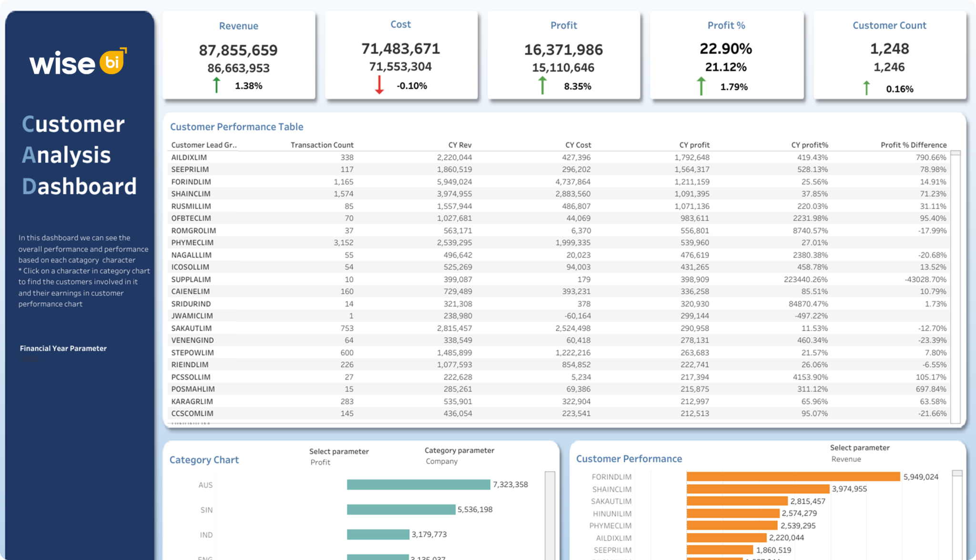Open the Profit parameter selector in Category Chart
This screenshot has width=976, height=560.
[x=320, y=462]
